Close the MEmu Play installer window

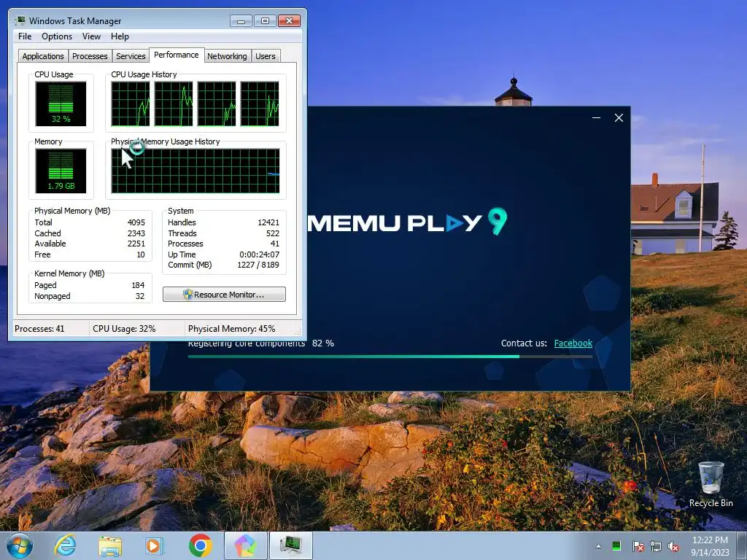coord(619,117)
